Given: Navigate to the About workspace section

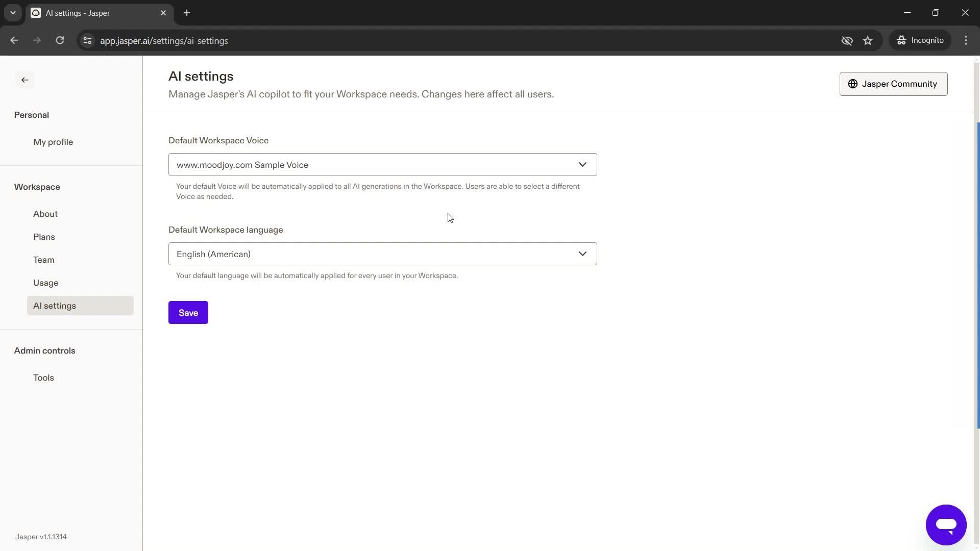Looking at the screenshot, I should [x=45, y=213].
